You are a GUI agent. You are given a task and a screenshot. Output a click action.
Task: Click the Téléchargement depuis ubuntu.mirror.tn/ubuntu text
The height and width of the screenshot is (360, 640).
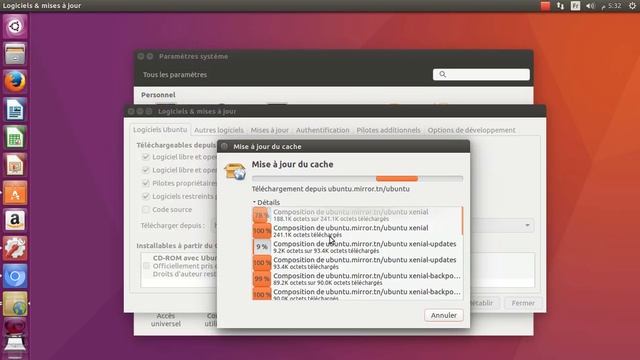coord(331,189)
